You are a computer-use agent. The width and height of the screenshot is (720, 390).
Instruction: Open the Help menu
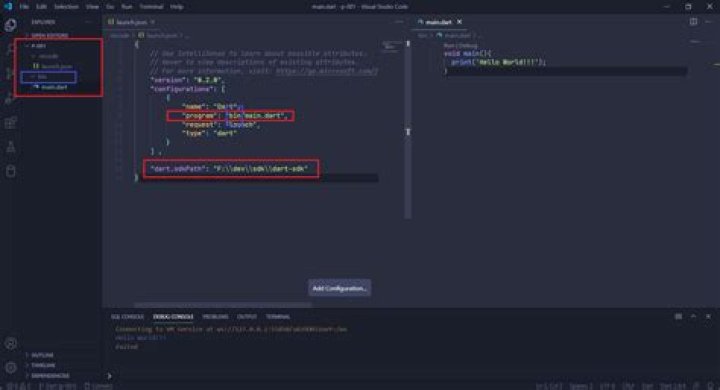pos(177,7)
